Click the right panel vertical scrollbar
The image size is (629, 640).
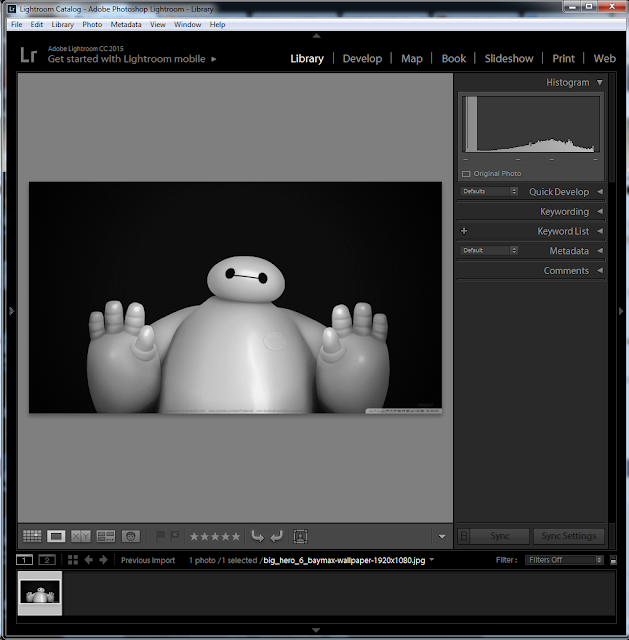[x=611, y=127]
